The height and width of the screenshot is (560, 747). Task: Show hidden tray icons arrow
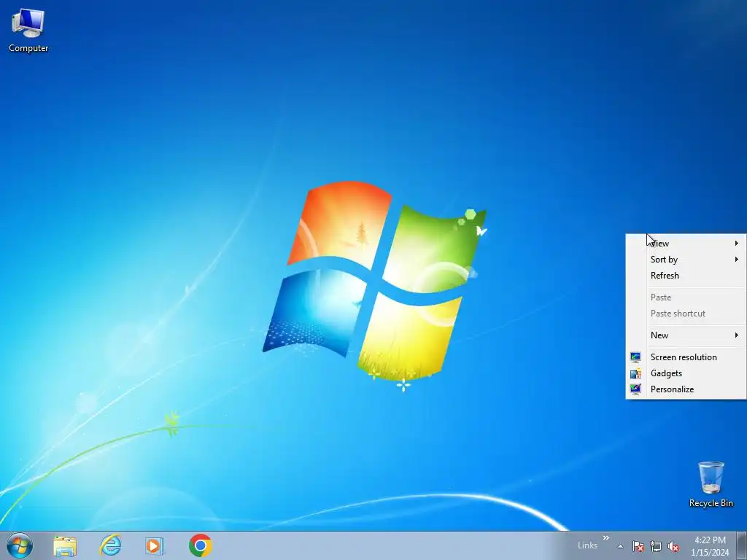click(x=620, y=546)
